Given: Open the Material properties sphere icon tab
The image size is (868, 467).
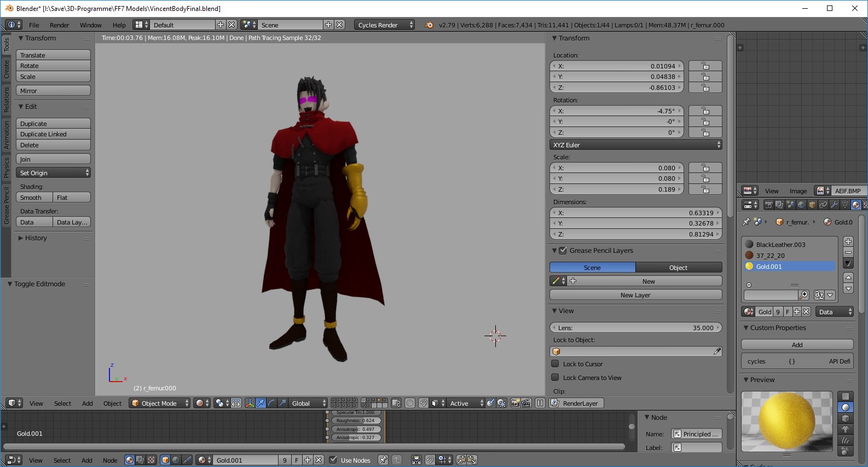Looking at the screenshot, I should 856,205.
